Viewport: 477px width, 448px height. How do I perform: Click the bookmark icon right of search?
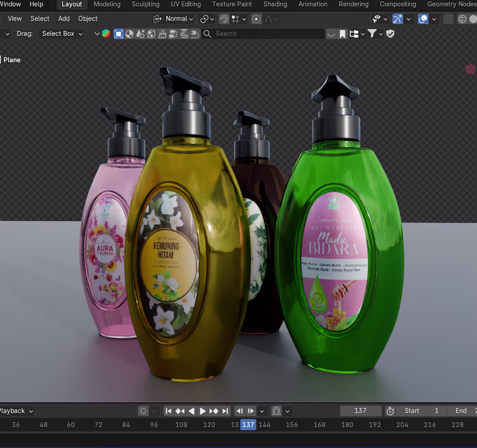[343, 34]
